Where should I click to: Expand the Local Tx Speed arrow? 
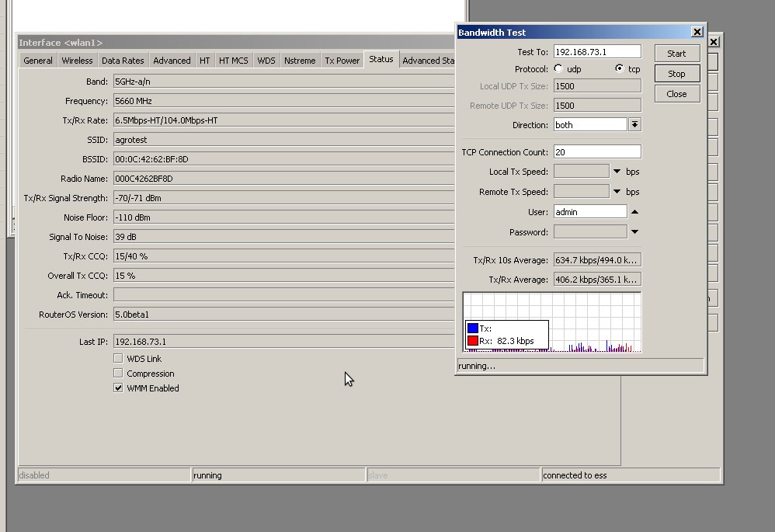pos(617,172)
